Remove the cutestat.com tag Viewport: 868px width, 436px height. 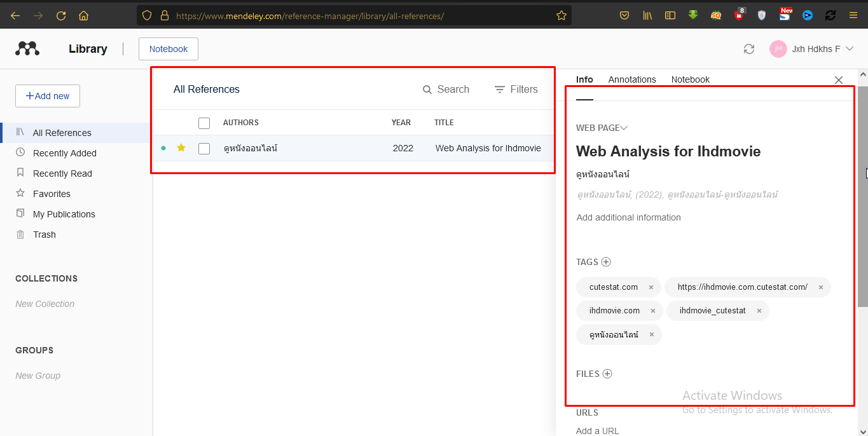[651, 287]
